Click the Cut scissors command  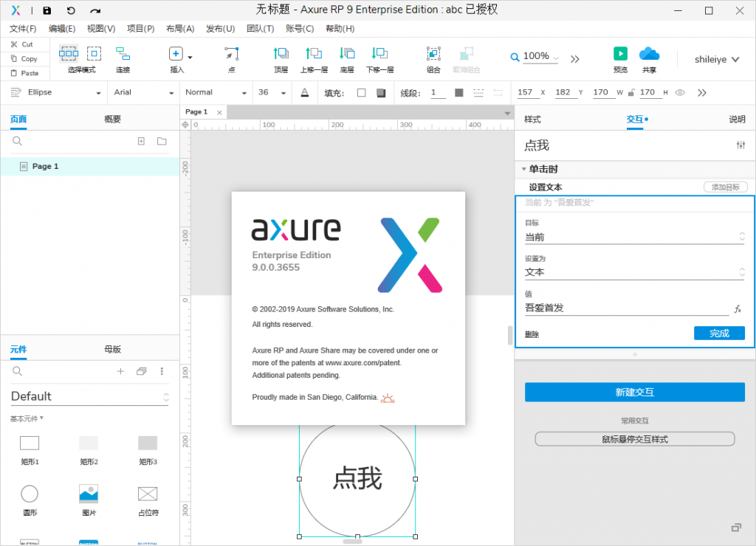pyautogui.click(x=21, y=44)
